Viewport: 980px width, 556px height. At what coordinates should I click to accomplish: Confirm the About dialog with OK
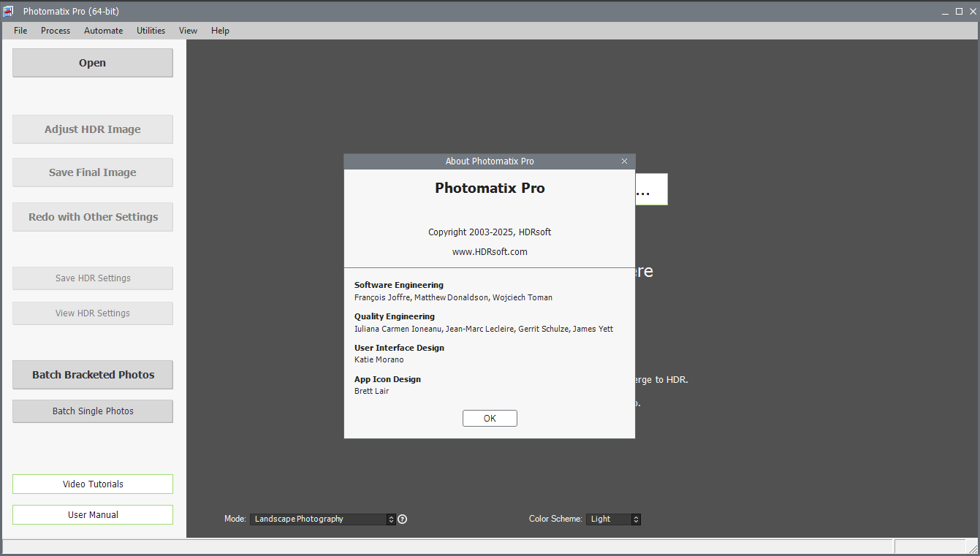490,419
